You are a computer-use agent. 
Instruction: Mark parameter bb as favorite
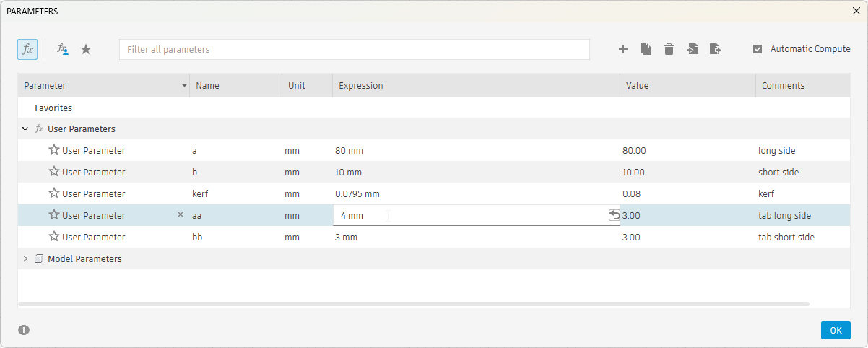[x=54, y=237]
